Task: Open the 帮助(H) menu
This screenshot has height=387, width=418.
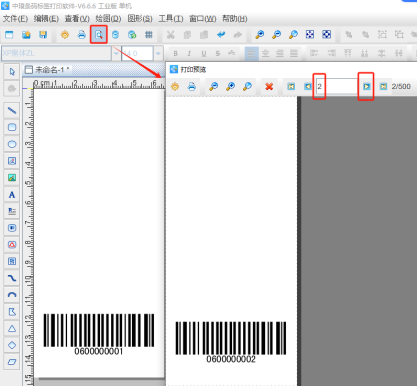Action: tap(235, 19)
